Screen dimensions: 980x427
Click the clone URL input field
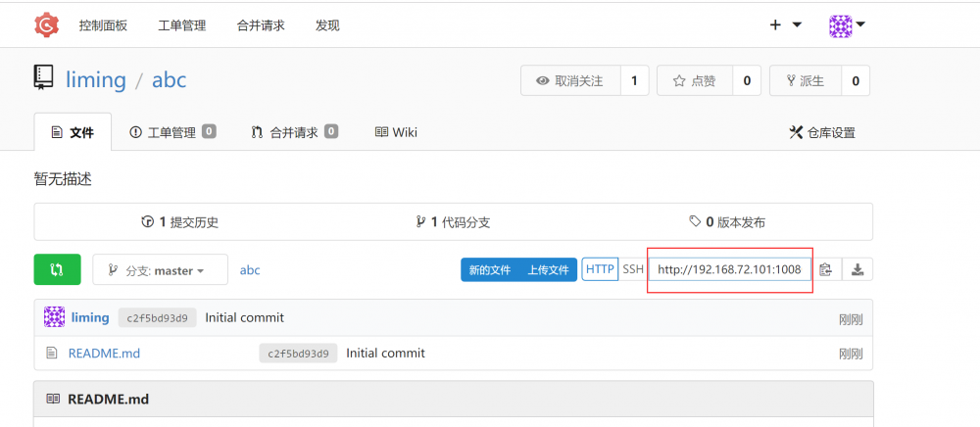[x=729, y=269]
